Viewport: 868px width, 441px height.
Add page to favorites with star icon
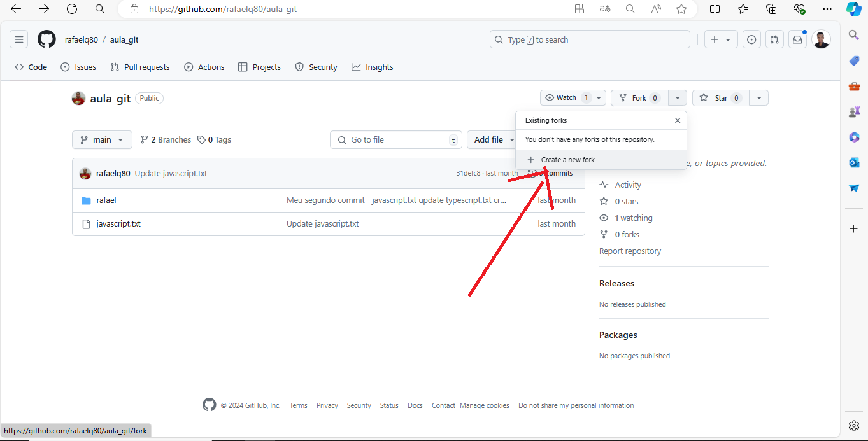681,9
